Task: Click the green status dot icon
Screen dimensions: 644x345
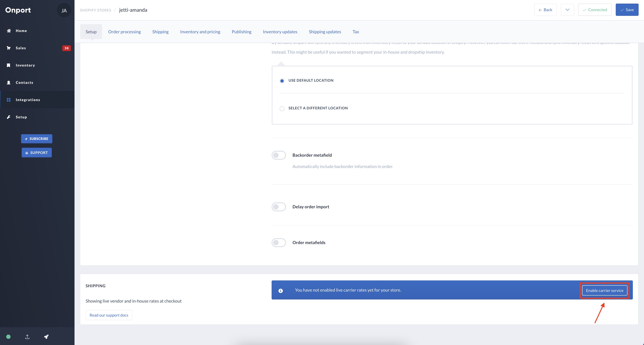Action: 8,337
